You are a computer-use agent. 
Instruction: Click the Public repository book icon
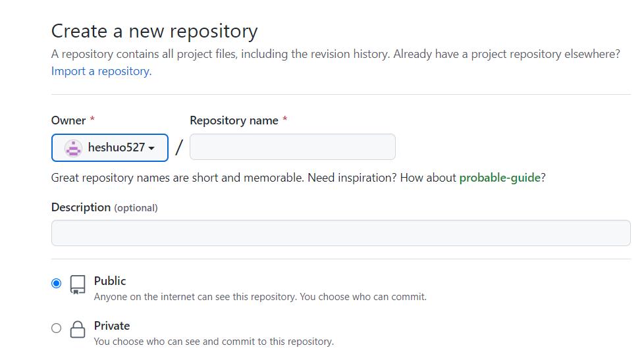click(x=78, y=284)
